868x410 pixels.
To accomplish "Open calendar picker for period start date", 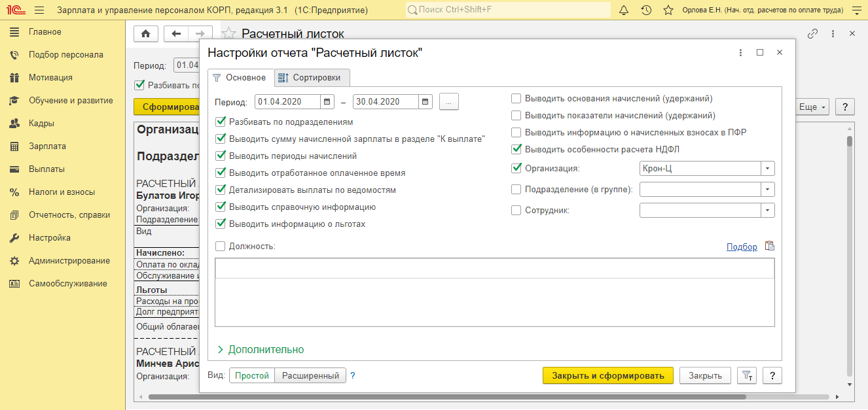I will [327, 102].
